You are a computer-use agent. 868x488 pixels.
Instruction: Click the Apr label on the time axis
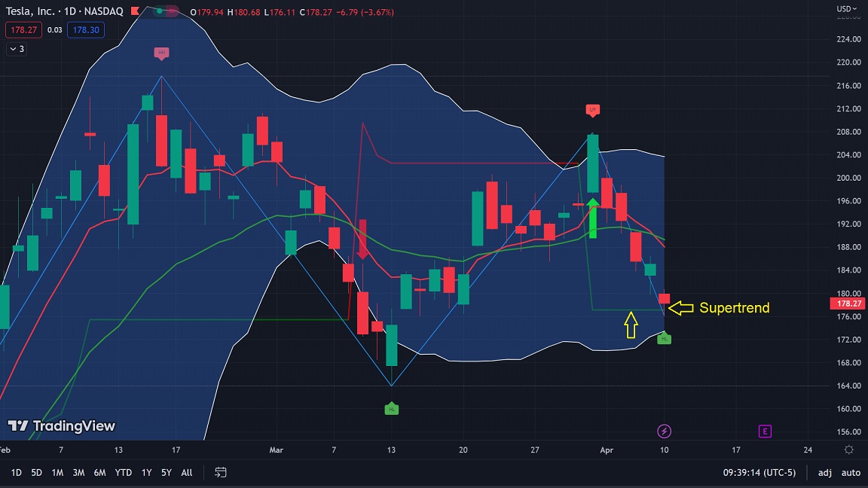pos(606,450)
